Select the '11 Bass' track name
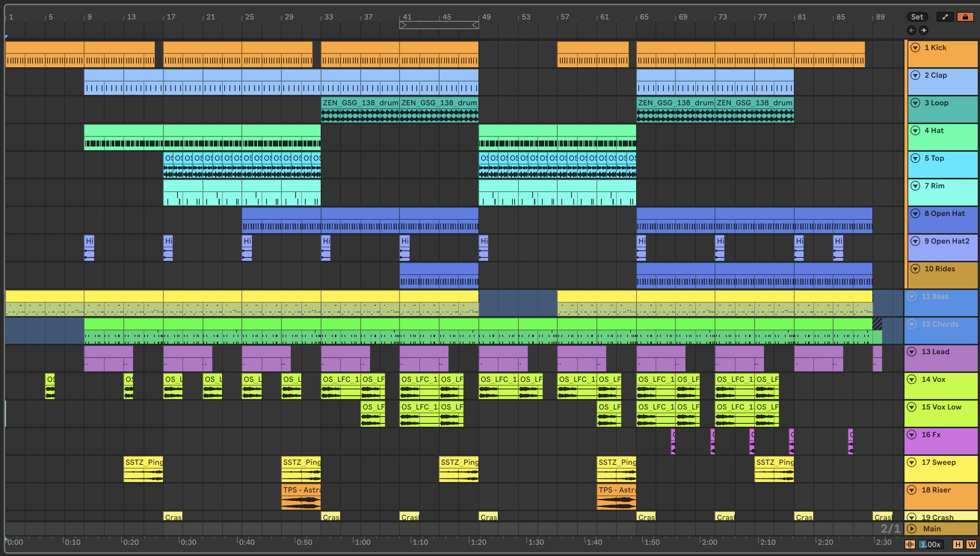The image size is (980, 556). pos(935,296)
